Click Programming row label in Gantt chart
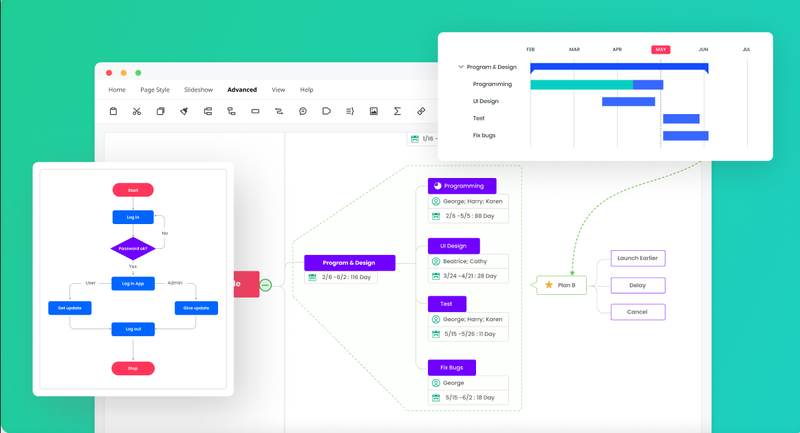The height and width of the screenshot is (433, 800). click(x=492, y=84)
